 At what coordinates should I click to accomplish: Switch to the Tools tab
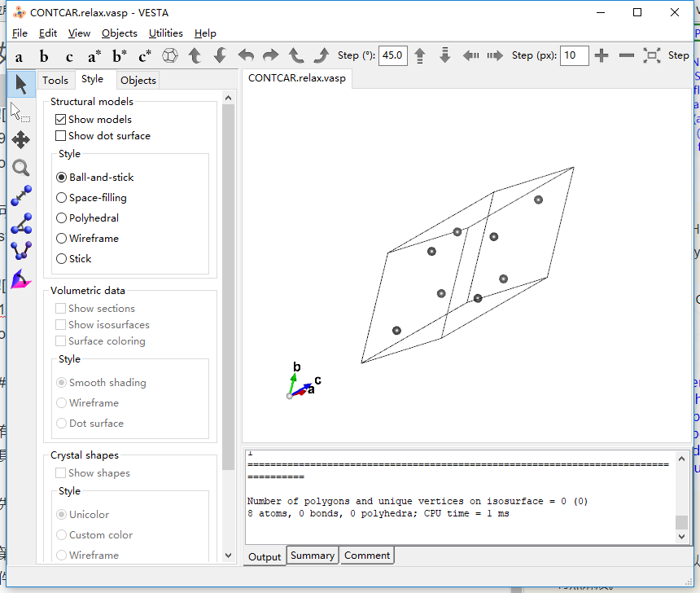click(x=55, y=81)
